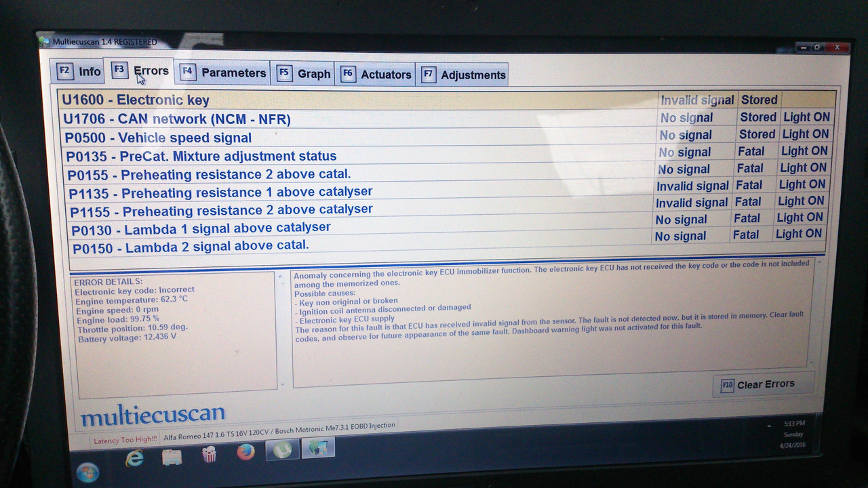The image size is (868, 488).
Task: Select P0155 Preheating resistance 2 above catal.
Action: tap(447, 171)
